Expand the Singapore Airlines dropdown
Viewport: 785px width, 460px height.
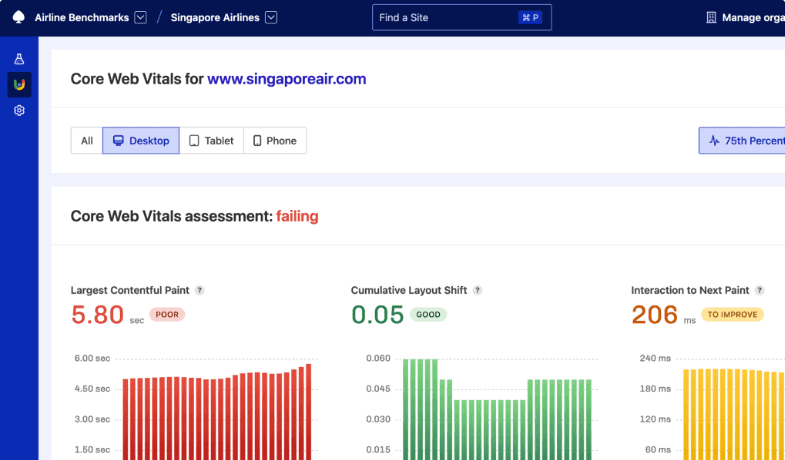tap(271, 17)
